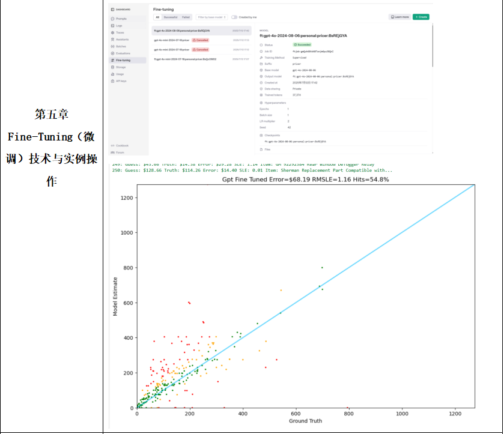This screenshot has height=434, width=504.
Task: Click the Data sharing value Private
Action: 297,89
